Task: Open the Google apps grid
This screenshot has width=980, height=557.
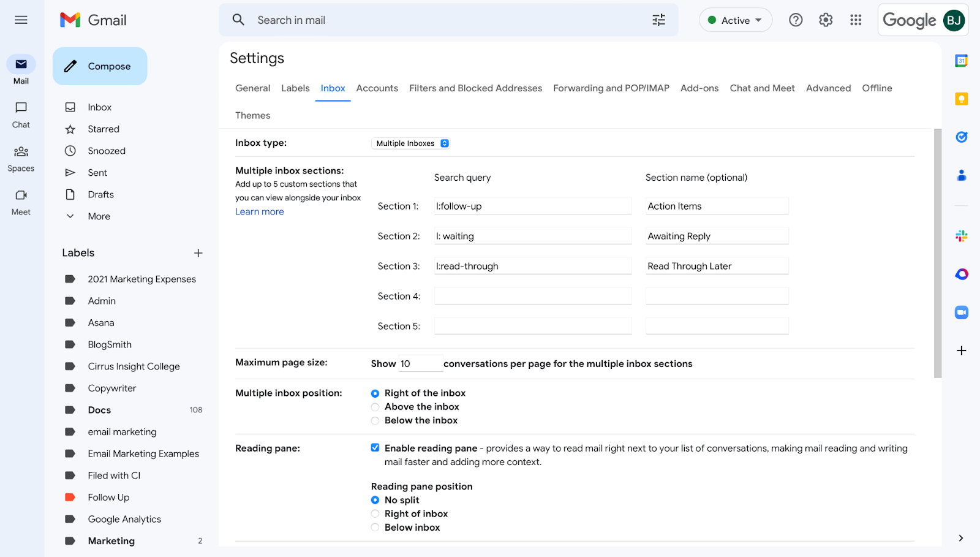Action: [856, 20]
